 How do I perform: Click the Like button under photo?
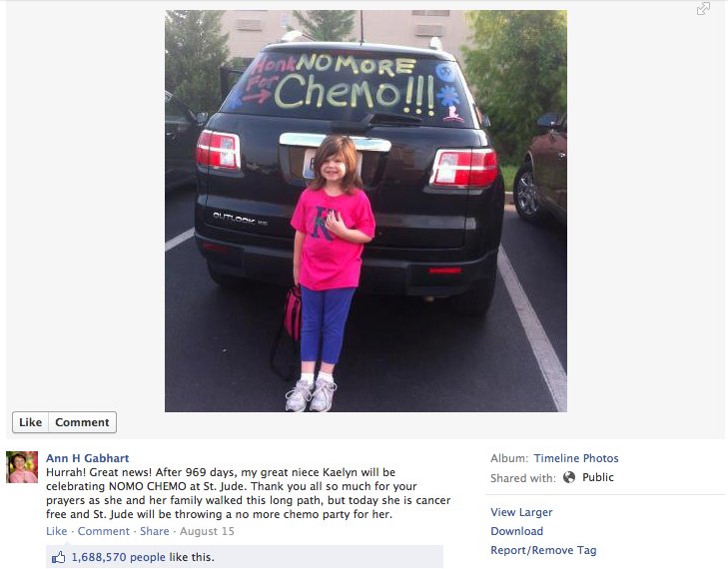pos(30,422)
